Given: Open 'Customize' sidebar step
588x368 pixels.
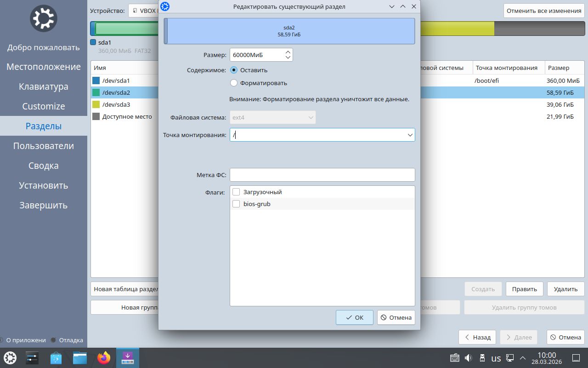Looking at the screenshot, I should tap(44, 106).
